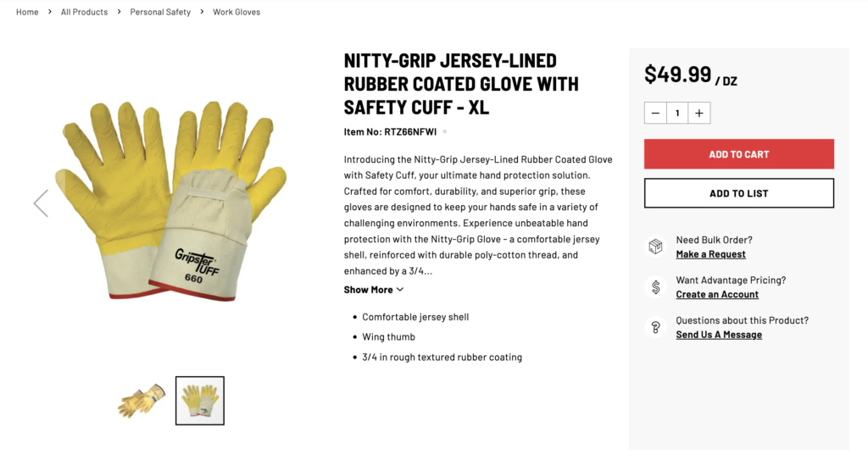Click the question mark help icon
This screenshot has height=472, width=868.
click(x=655, y=327)
